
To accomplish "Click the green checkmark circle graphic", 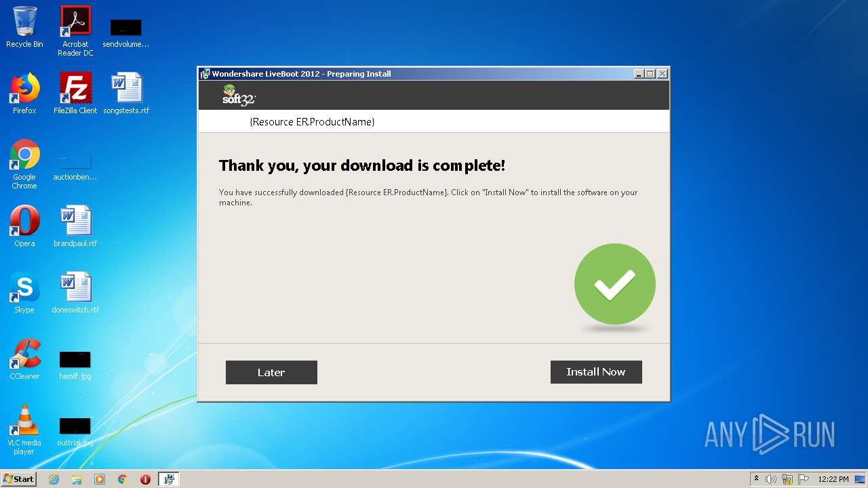I will coord(615,284).
